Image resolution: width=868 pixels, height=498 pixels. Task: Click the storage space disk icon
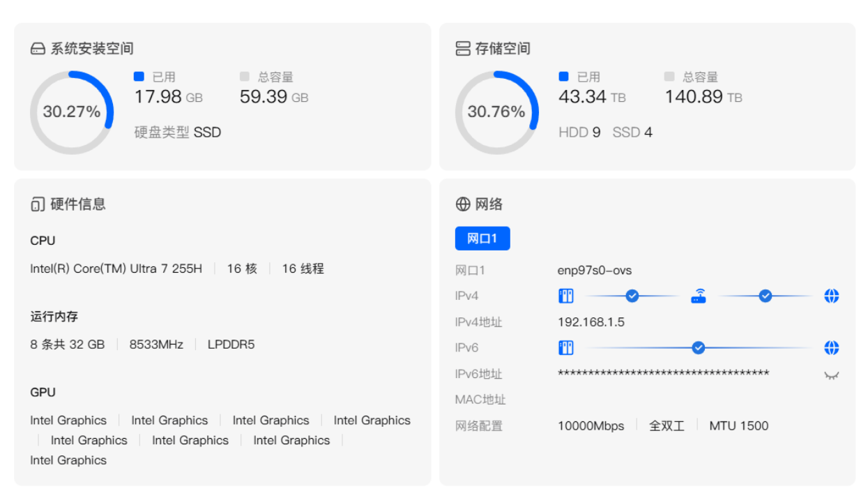tap(463, 49)
